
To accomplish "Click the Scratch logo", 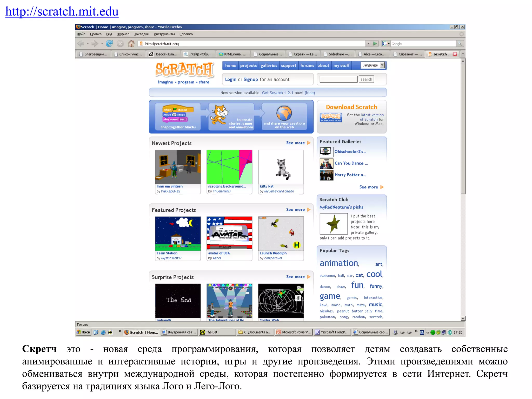I will pos(185,70).
